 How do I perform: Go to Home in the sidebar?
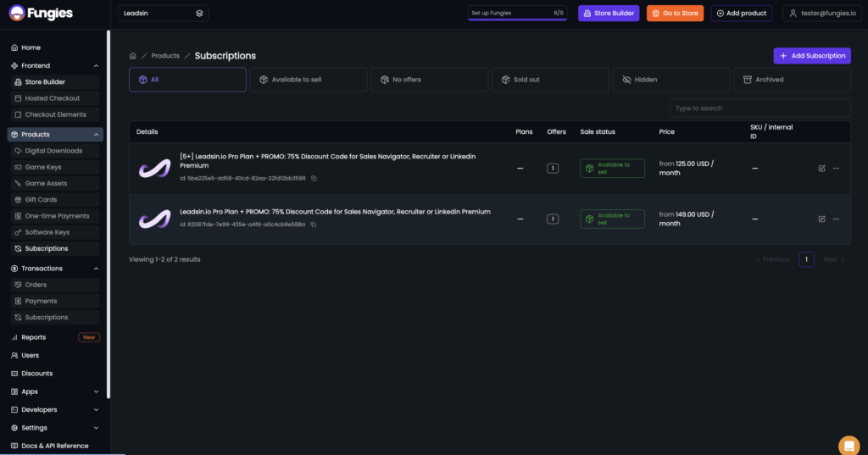(31, 47)
